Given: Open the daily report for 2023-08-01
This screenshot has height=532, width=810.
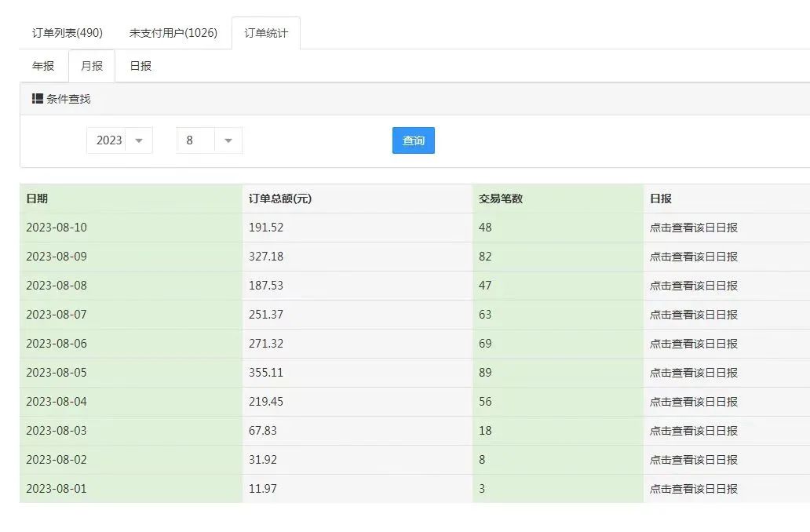Looking at the screenshot, I should pyautogui.click(x=695, y=488).
